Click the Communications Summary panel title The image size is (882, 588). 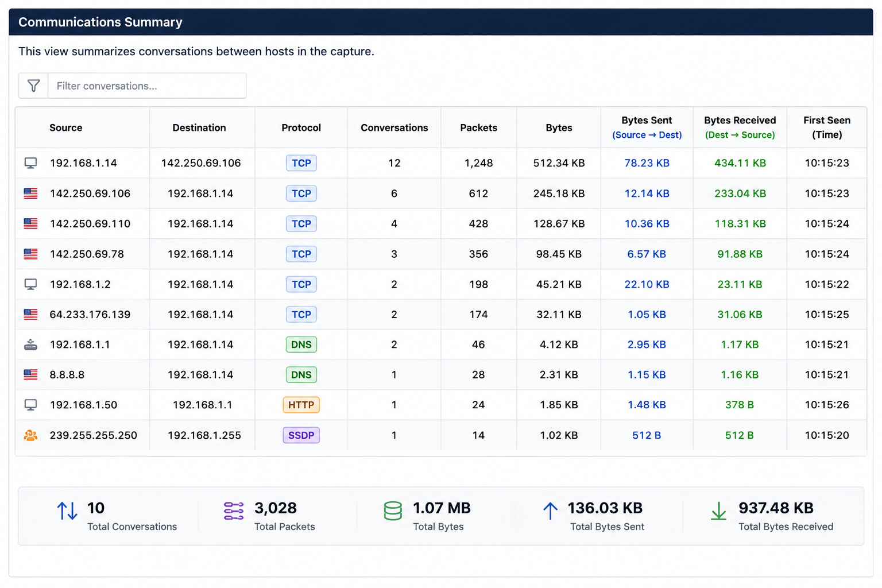coord(100,22)
